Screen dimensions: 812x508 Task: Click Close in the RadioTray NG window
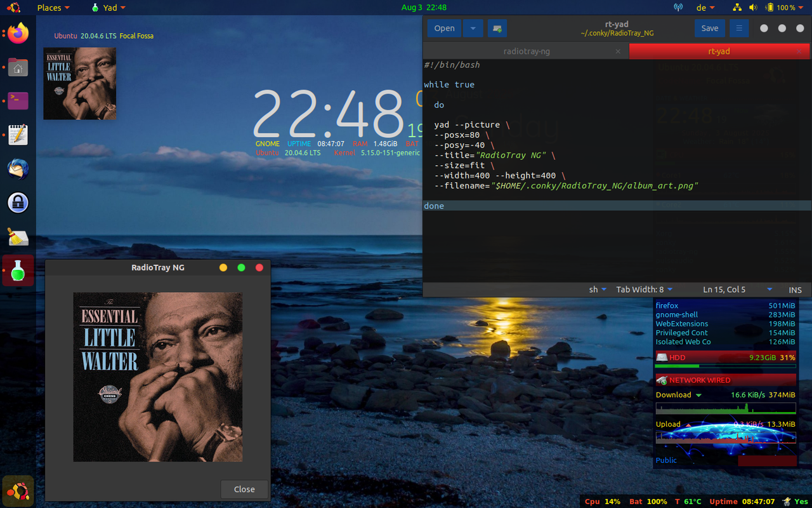pyautogui.click(x=244, y=489)
